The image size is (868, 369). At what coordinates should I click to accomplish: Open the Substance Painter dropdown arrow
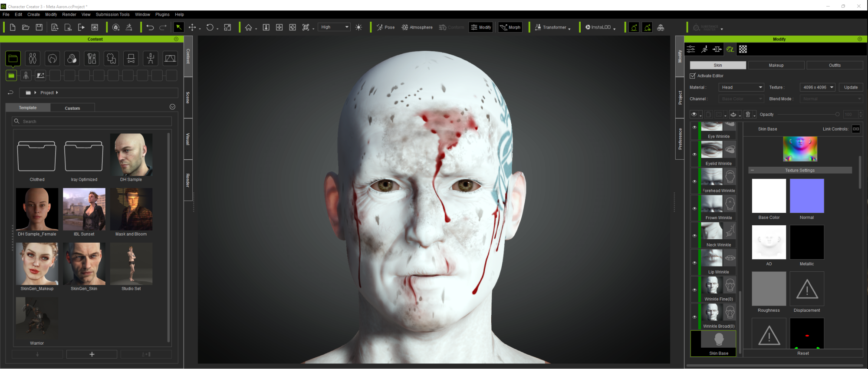(722, 29)
